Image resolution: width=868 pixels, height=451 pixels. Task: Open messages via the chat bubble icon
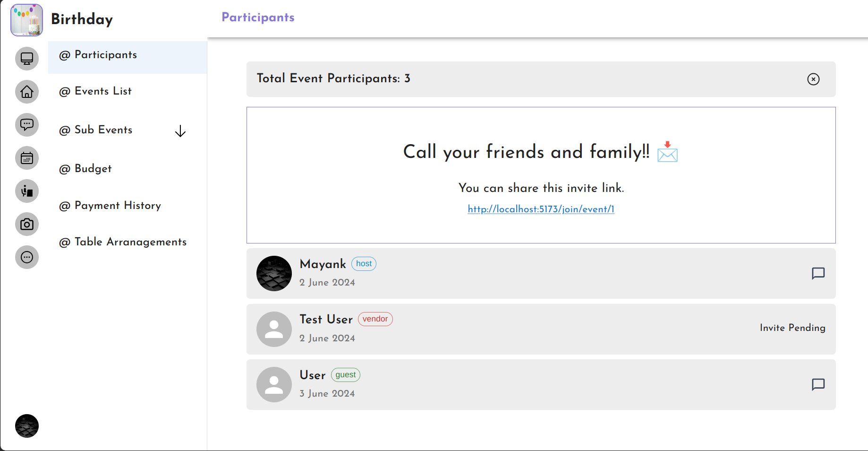click(27, 125)
